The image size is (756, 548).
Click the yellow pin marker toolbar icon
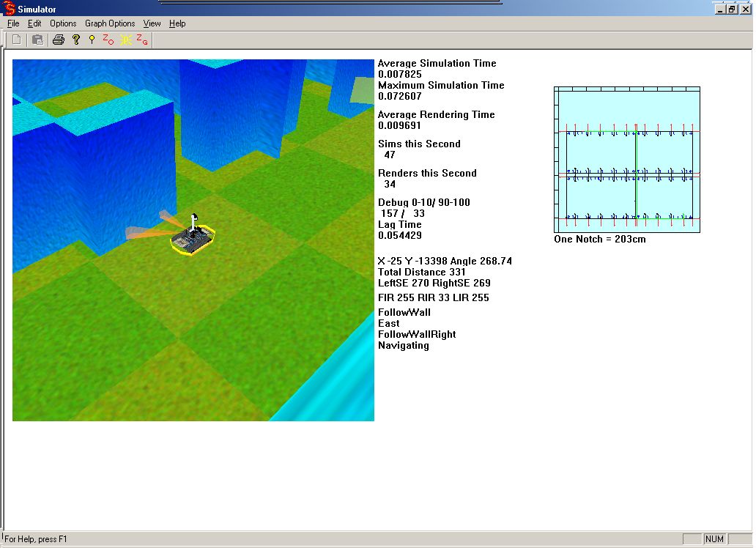tap(92, 40)
